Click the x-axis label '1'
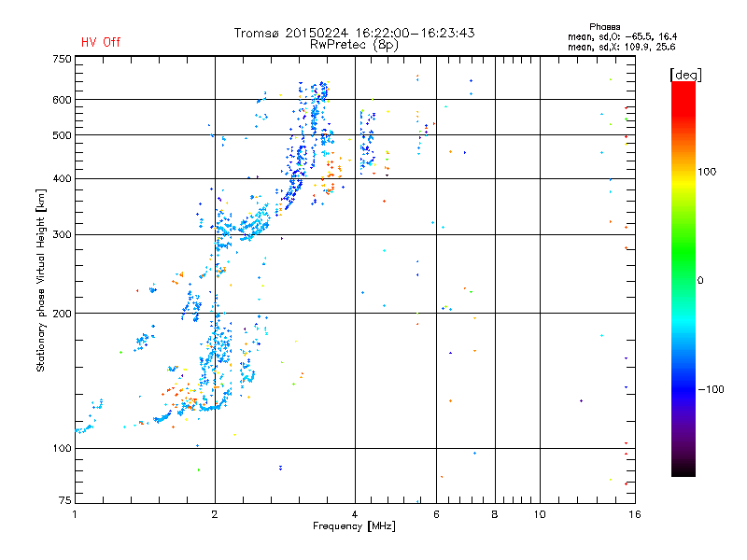 coord(75,514)
